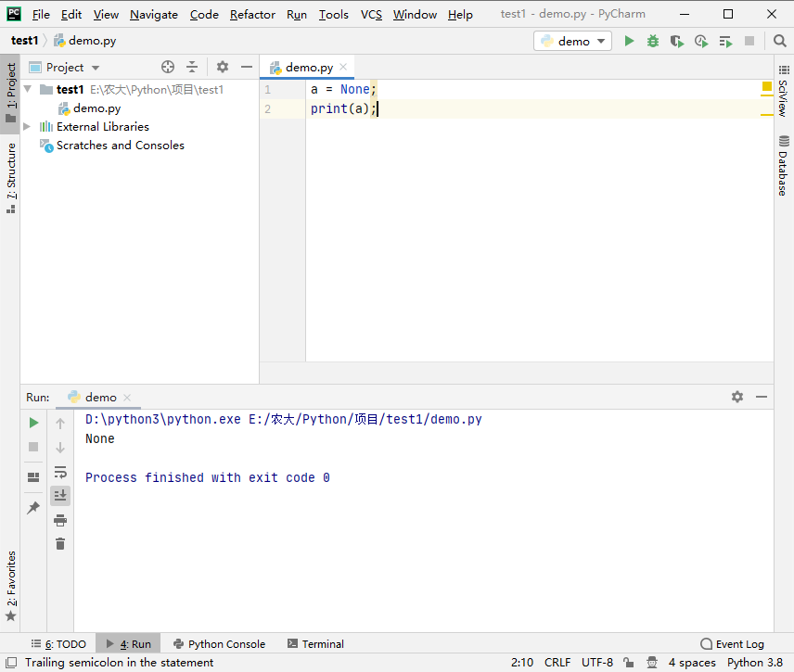The width and height of the screenshot is (794, 672).
Task: Expand the External Libraries tree node
Action: pos(27,127)
